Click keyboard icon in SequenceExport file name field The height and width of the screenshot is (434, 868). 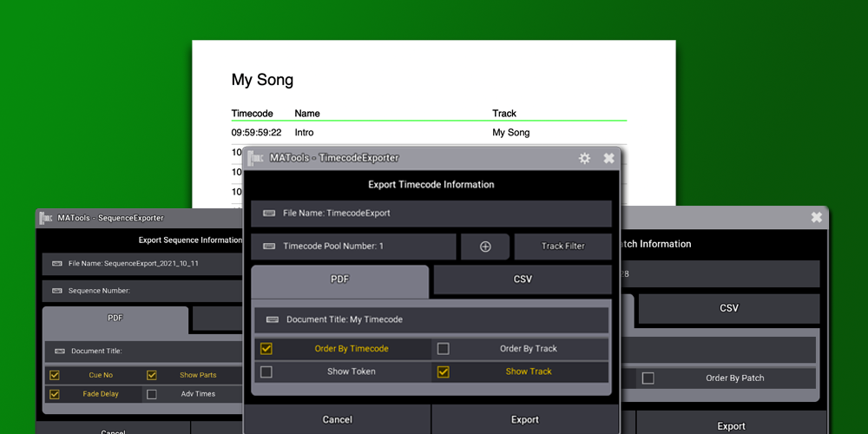(x=57, y=264)
